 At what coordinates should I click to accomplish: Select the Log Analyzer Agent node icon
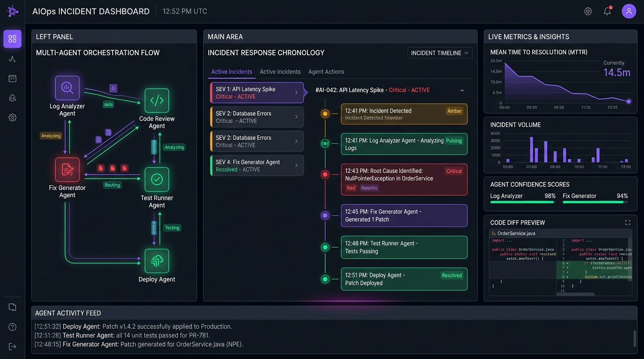pyautogui.click(x=67, y=88)
